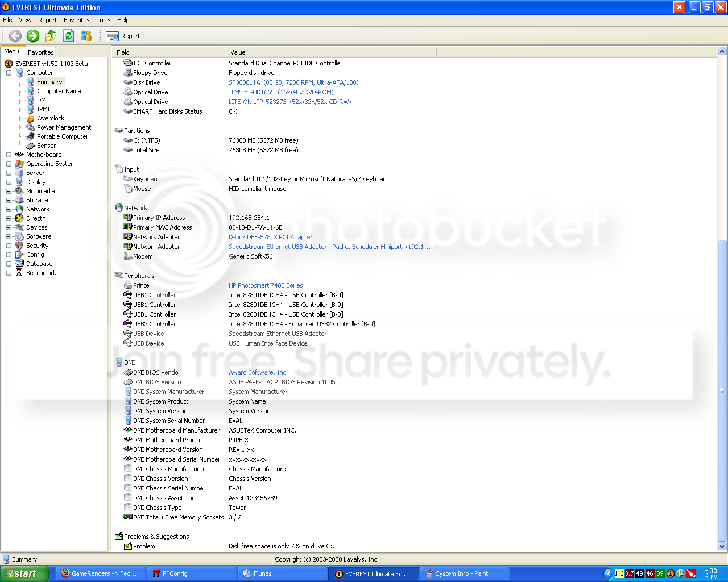
Task: Open the Tools menu
Action: coord(104,20)
